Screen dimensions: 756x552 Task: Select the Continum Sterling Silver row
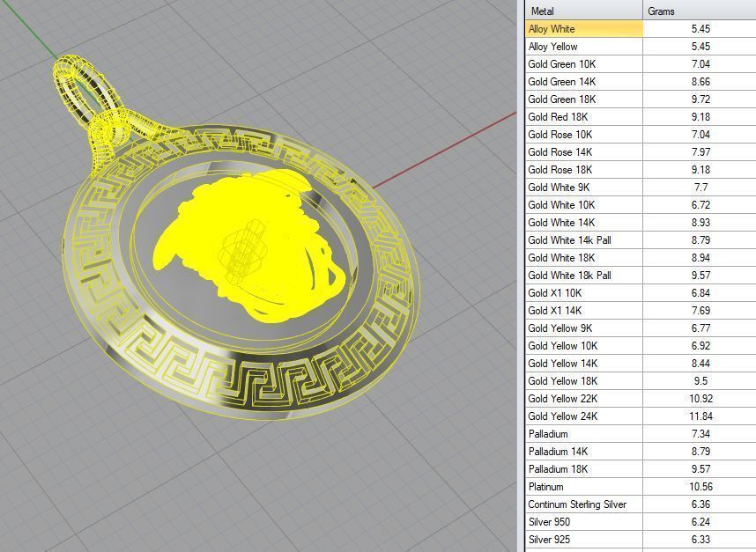(x=641, y=504)
